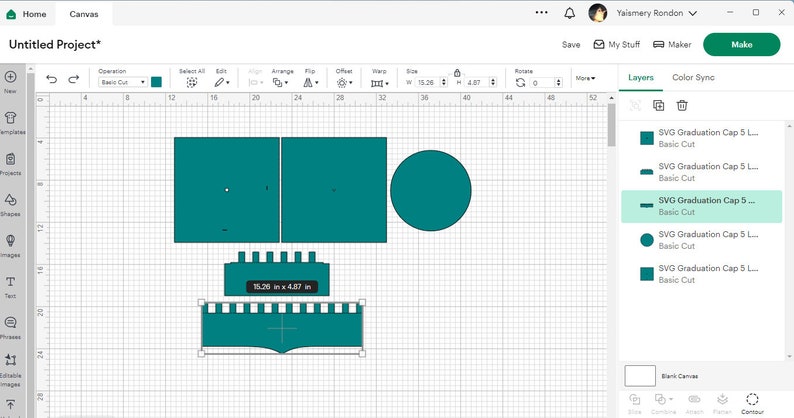
Task: Click the Rotate icon
Action: pyautogui.click(x=520, y=83)
